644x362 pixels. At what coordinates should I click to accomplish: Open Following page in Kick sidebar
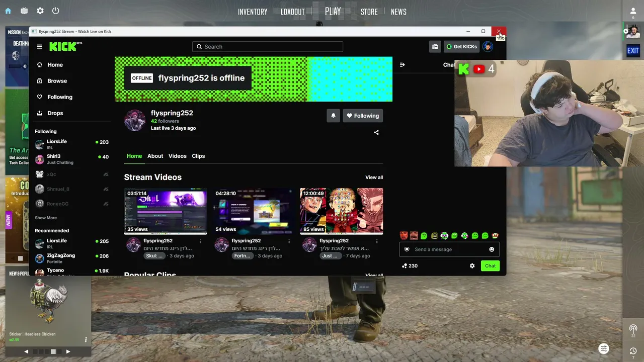coord(55,97)
